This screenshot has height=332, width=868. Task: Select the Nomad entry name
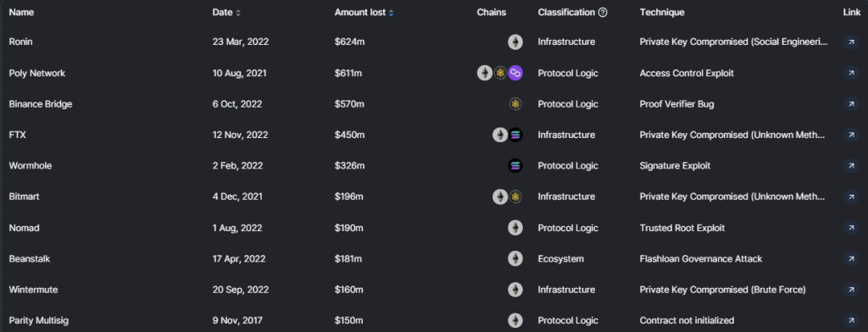click(x=24, y=228)
